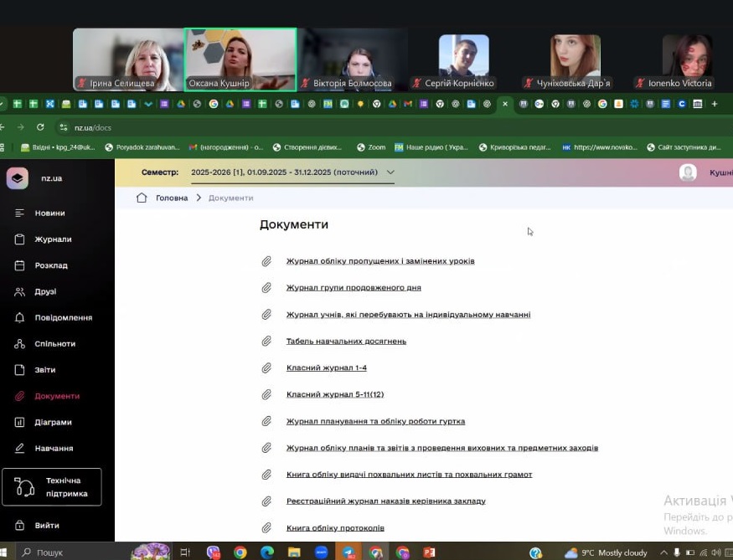The height and width of the screenshot is (560, 733).
Task: Click the Розклад calendar icon
Action: pyautogui.click(x=19, y=265)
